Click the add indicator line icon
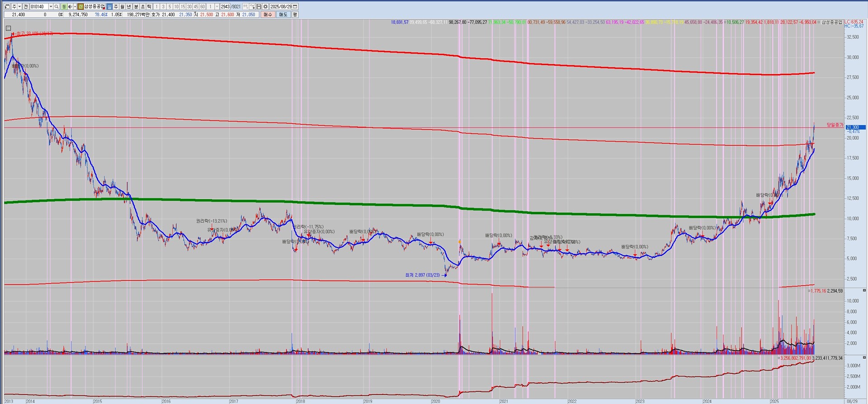The image size is (868, 404). 252,7
